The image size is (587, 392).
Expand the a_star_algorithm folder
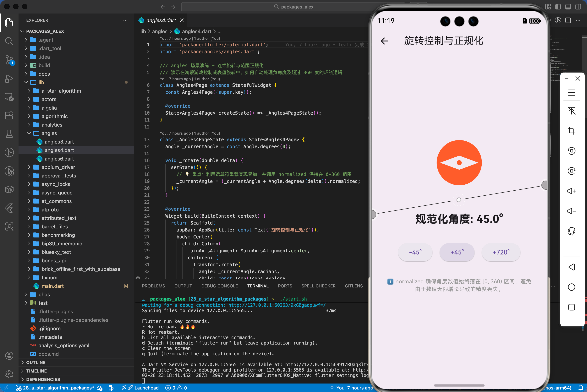pyautogui.click(x=61, y=91)
